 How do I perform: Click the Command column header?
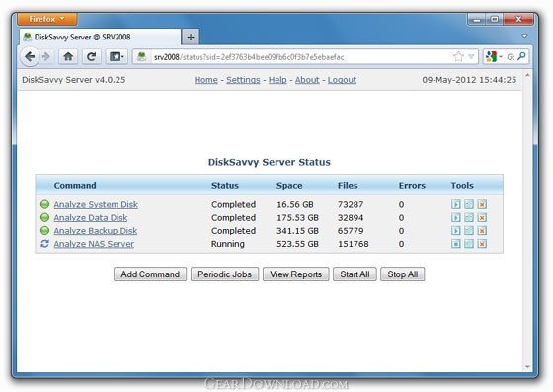point(75,185)
